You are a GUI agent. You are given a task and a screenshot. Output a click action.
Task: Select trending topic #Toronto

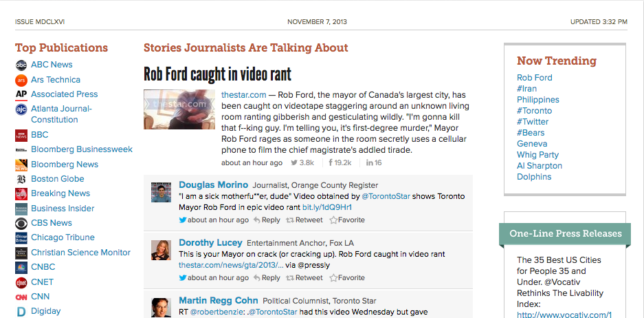534,111
